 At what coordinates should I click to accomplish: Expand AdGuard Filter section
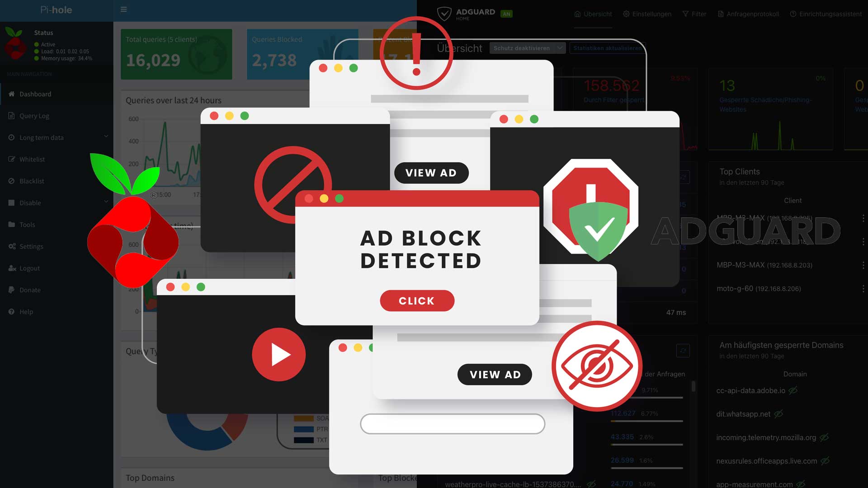click(x=698, y=14)
